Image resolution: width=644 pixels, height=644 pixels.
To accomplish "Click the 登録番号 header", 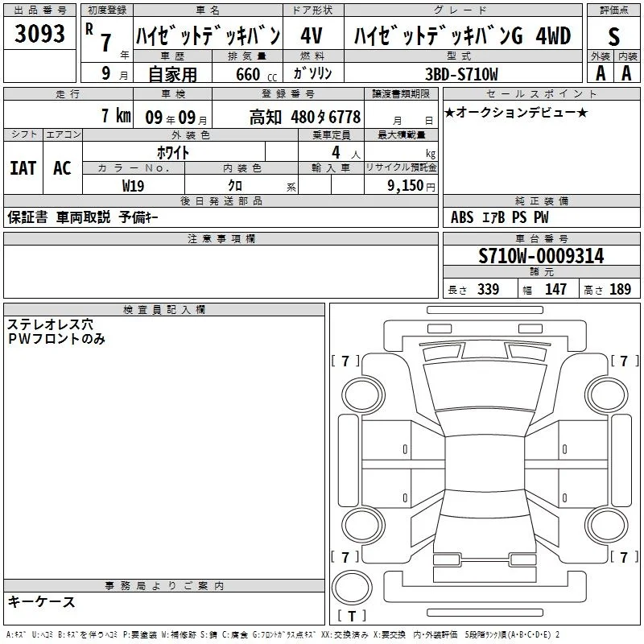I will [288, 93].
